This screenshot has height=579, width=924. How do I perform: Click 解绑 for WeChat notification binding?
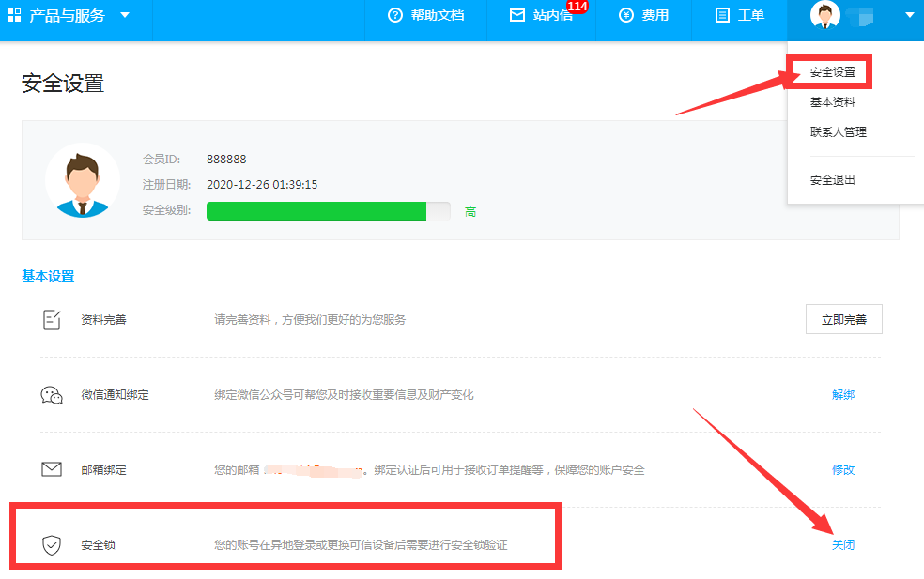point(842,395)
